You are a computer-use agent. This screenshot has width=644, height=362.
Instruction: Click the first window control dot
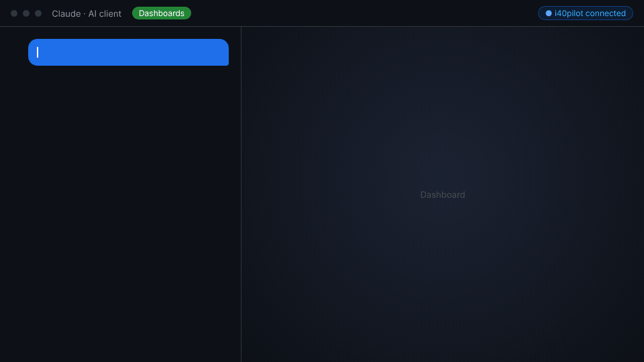tap(14, 13)
